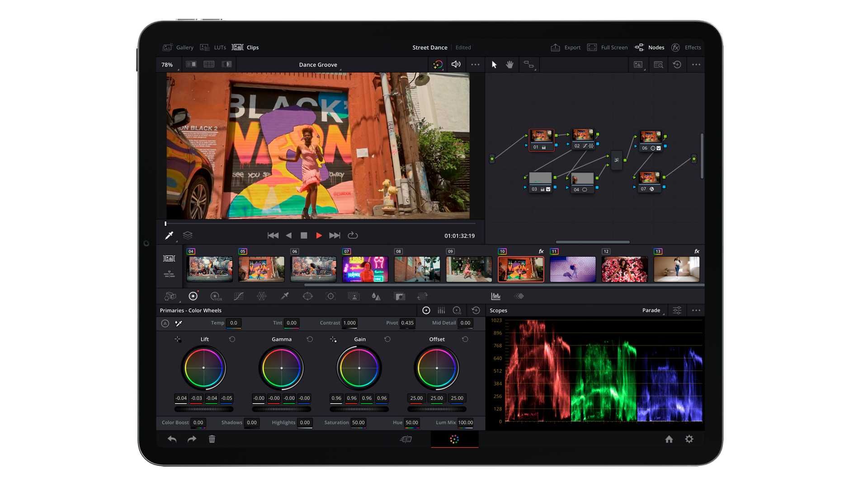Open the Curves tool
This screenshot has height=488, width=868.
click(x=239, y=296)
